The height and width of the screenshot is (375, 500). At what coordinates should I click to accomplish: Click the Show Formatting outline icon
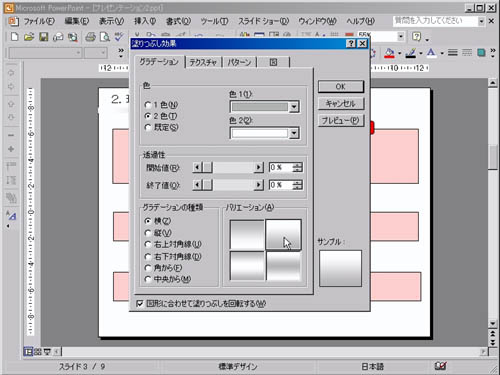coord(11,216)
